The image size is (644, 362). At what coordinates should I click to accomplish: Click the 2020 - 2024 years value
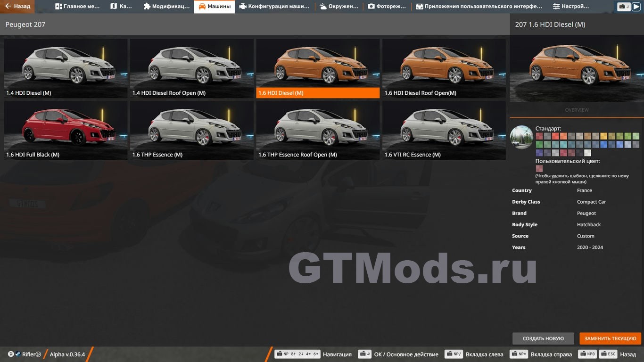[x=590, y=247]
